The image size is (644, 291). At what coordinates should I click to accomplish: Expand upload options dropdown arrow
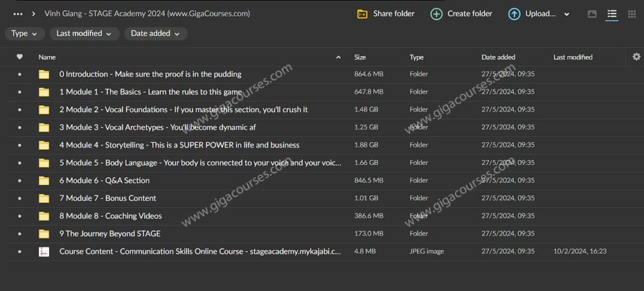[x=567, y=14]
